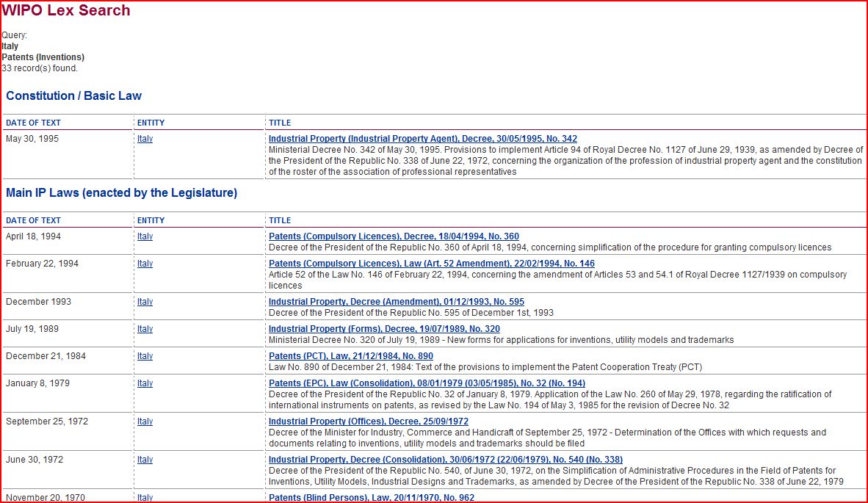Click the Ministerial Decree No. 320 description text

tap(501, 340)
